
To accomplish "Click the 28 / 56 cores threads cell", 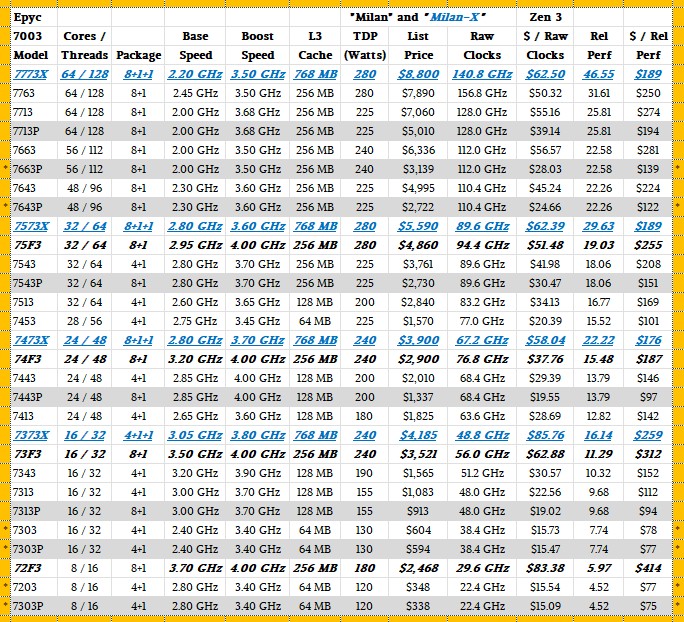I will (x=85, y=321).
